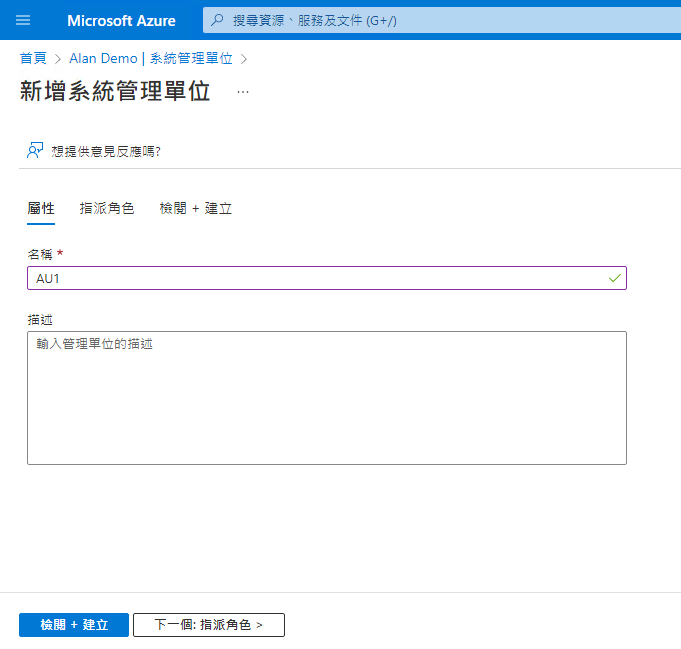Focus the 搜尋資源、服務及文件 search box
The image size is (681, 649).
[442, 20]
